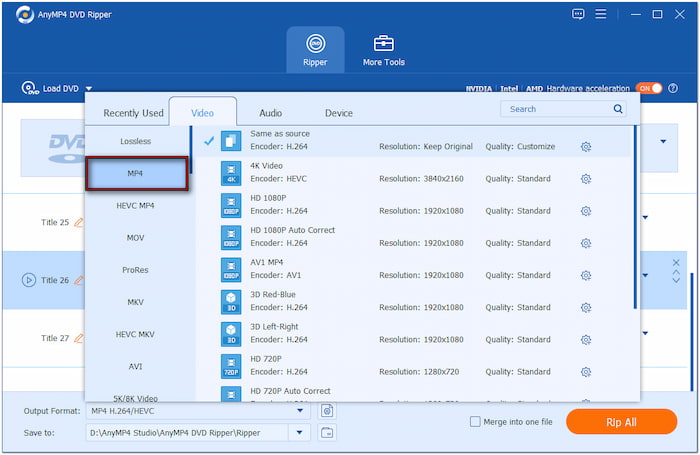The image size is (700, 455).
Task: Expand the DVD header dropdown arrow
Action: point(663,142)
